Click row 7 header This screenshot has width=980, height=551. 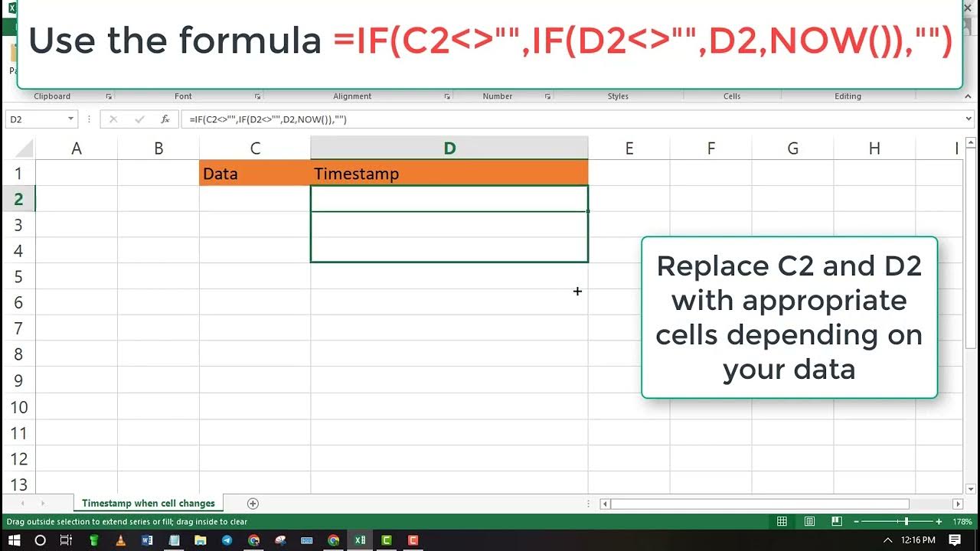18,329
